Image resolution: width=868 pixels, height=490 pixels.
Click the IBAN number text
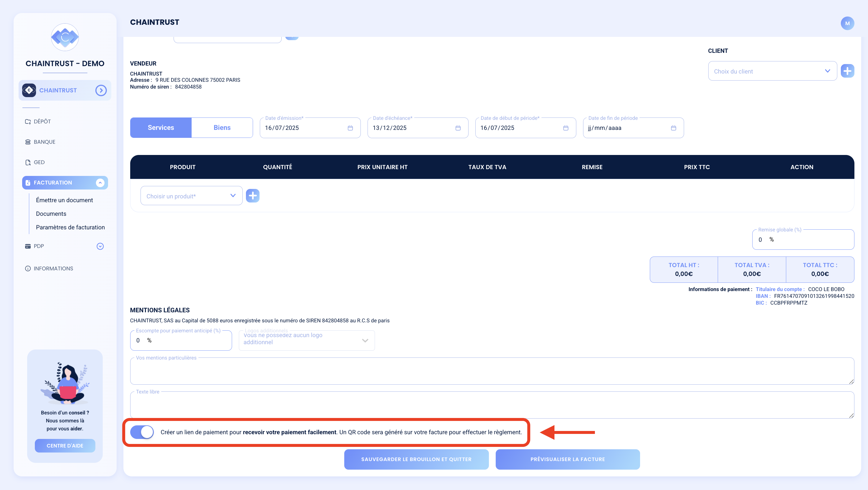pos(814,296)
